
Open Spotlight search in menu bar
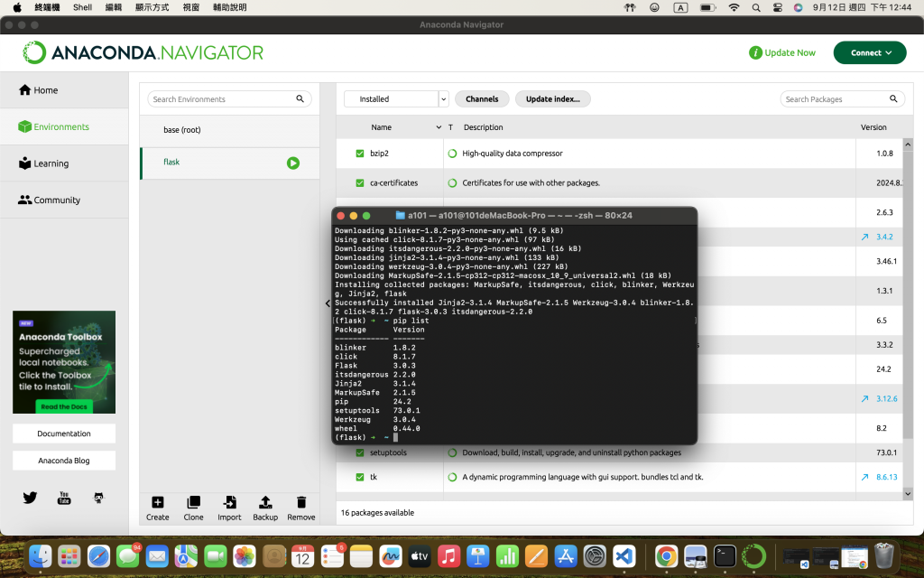756,7
